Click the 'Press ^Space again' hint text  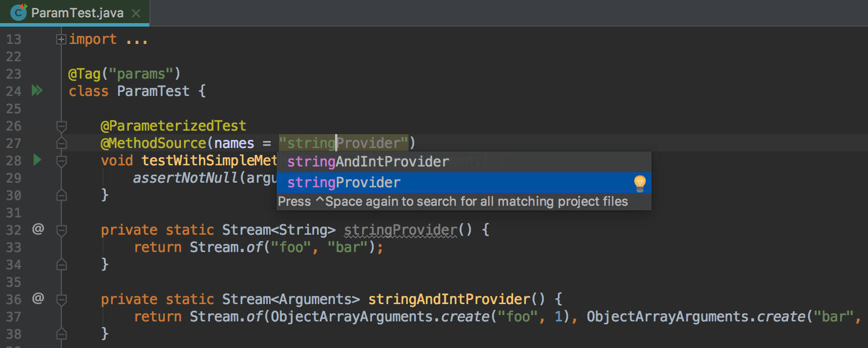[x=453, y=202]
